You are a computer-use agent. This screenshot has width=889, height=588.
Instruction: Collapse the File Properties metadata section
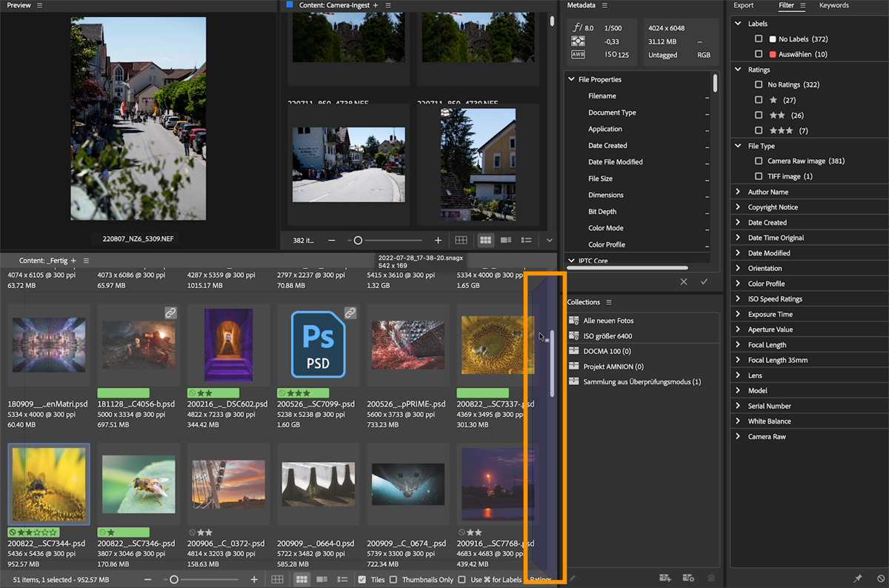click(x=571, y=79)
